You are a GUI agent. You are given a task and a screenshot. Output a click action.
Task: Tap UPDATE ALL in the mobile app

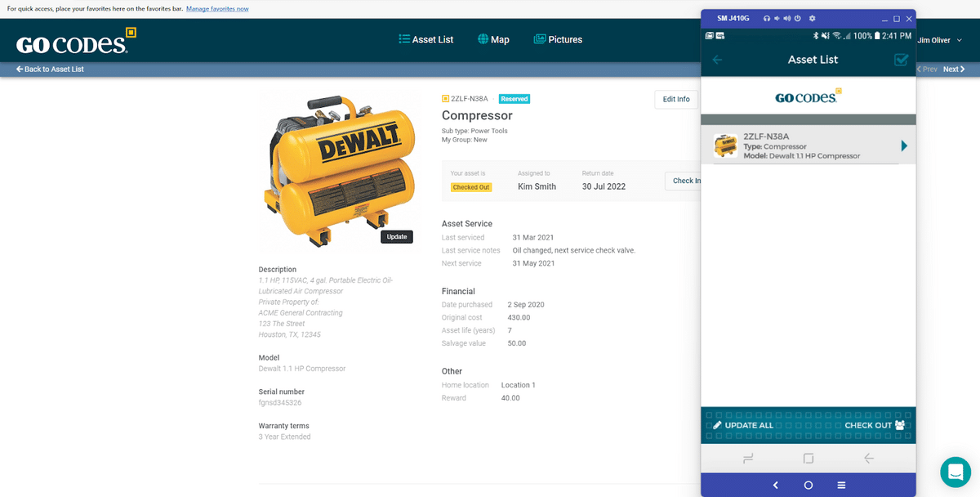(x=743, y=425)
